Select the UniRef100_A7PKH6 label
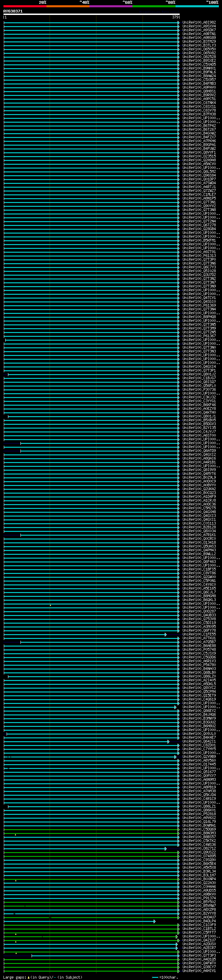 199,141
